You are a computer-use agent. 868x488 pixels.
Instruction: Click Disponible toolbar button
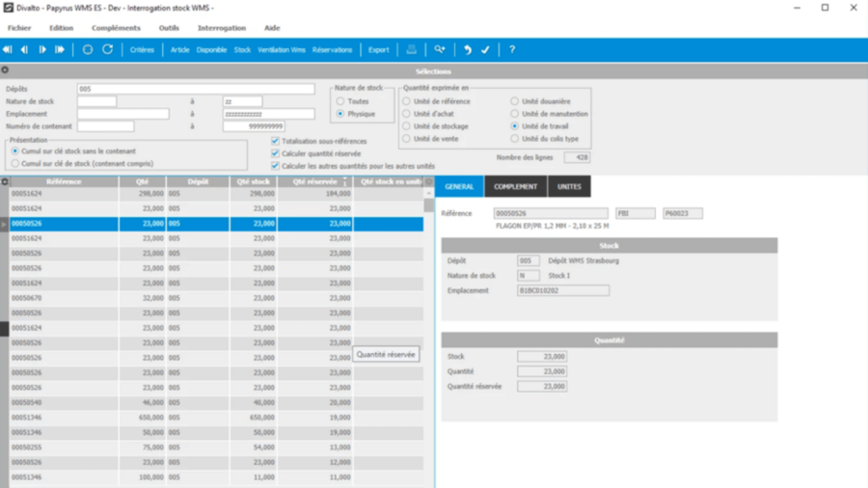click(211, 50)
